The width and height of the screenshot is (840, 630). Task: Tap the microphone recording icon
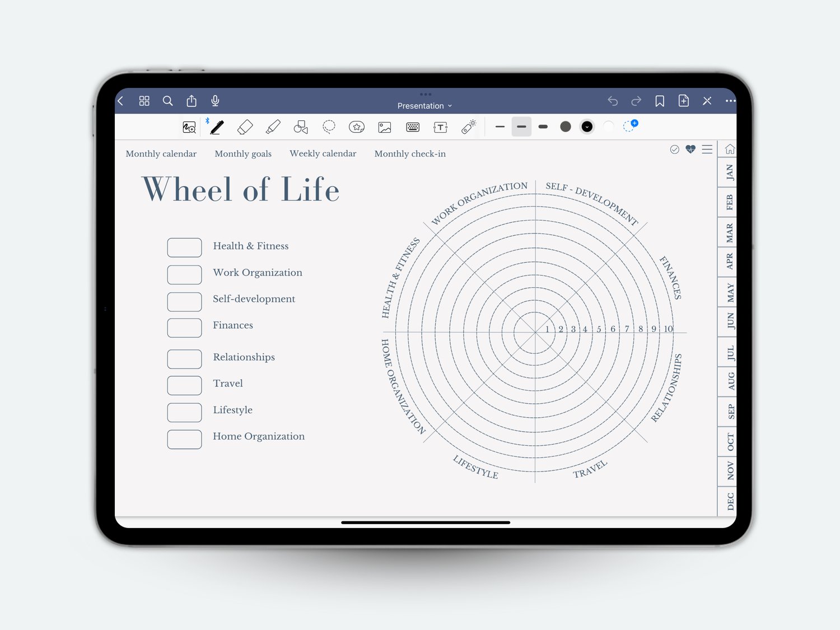coord(215,101)
